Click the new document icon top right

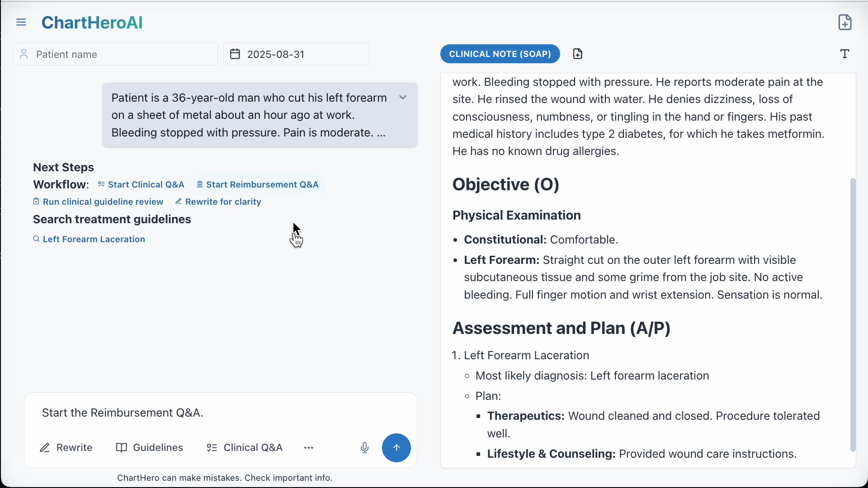tap(844, 22)
